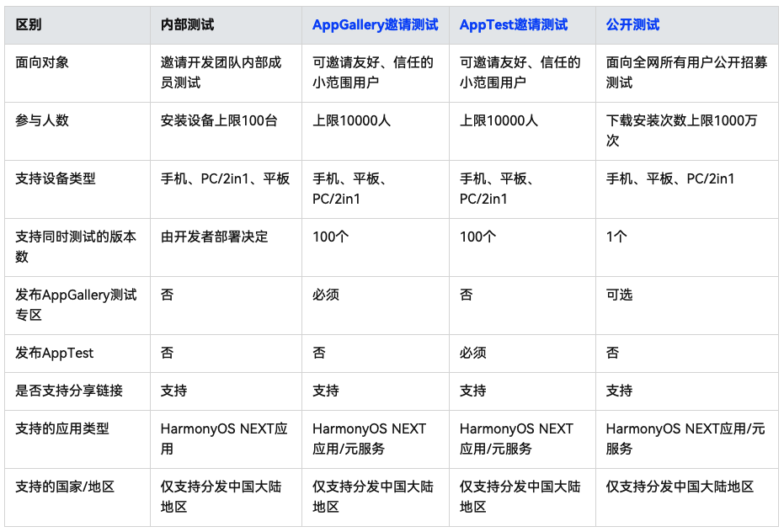
Task: Click HarmonyOS NEXT应用/元服务 under AppTest邀请测试
Action: (516, 439)
